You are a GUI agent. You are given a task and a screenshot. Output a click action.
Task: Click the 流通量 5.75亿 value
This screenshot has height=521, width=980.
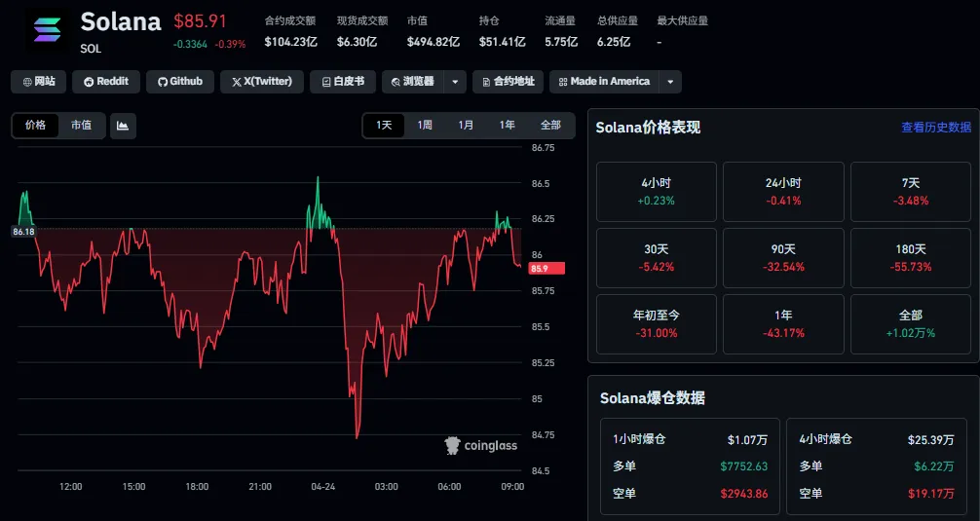pyautogui.click(x=561, y=42)
